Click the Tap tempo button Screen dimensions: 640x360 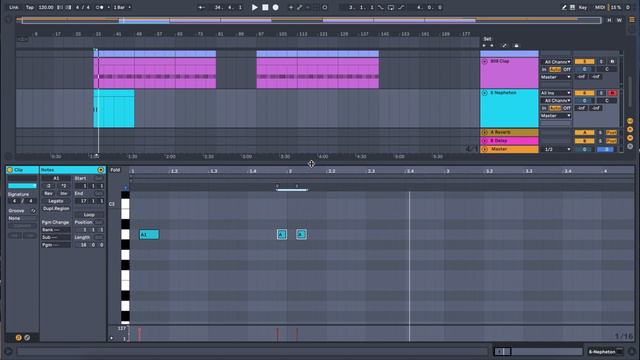tap(30, 7)
